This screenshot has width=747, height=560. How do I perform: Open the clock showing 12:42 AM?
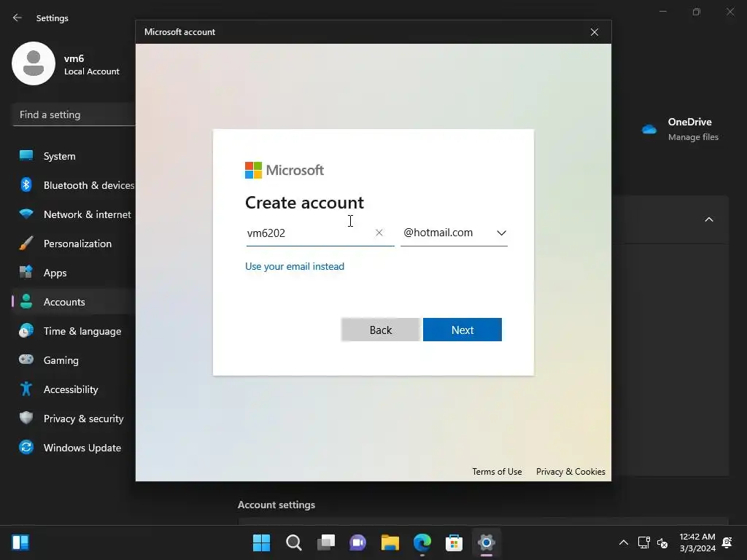pos(697,542)
